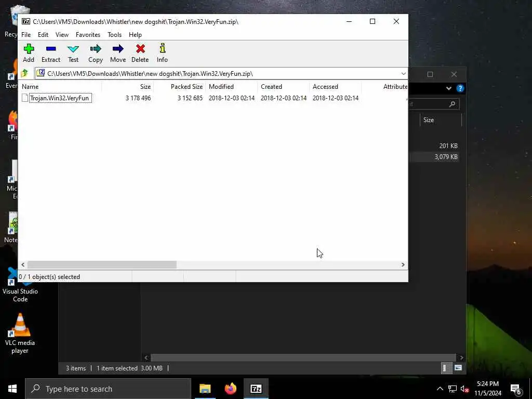Select the Copy toolbar icon

(96, 49)
